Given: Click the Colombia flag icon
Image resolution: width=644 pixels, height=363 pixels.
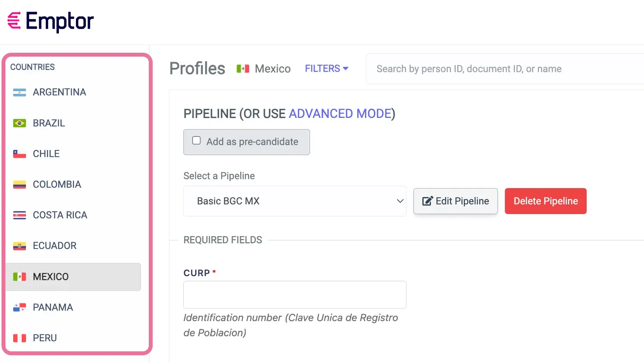Looking at the screenshot, I should point(19,184).
